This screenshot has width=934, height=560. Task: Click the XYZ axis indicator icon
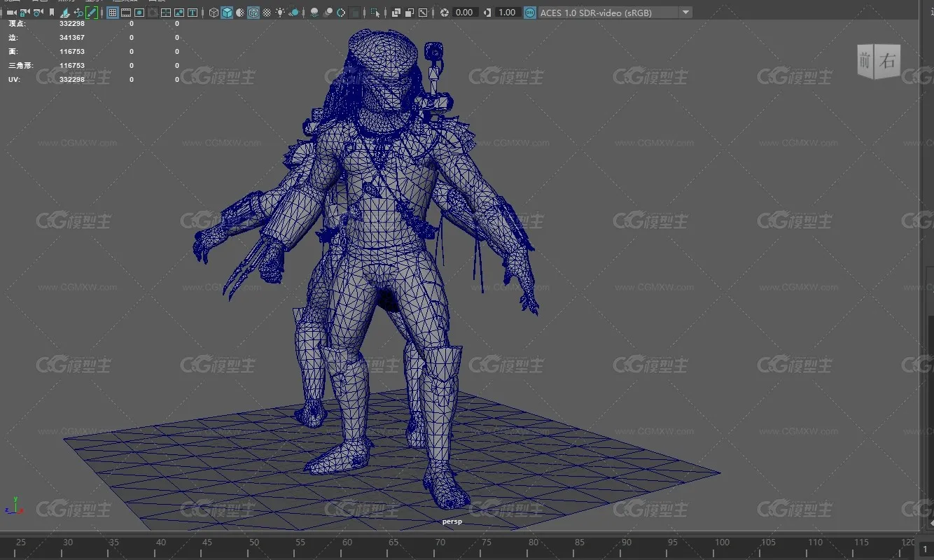(14, 506)
